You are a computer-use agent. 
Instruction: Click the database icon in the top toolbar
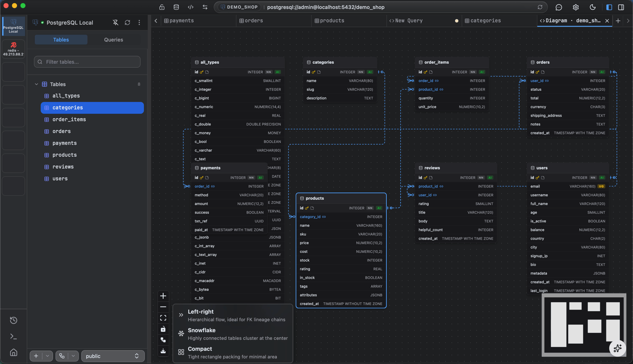tap(176, 7)
